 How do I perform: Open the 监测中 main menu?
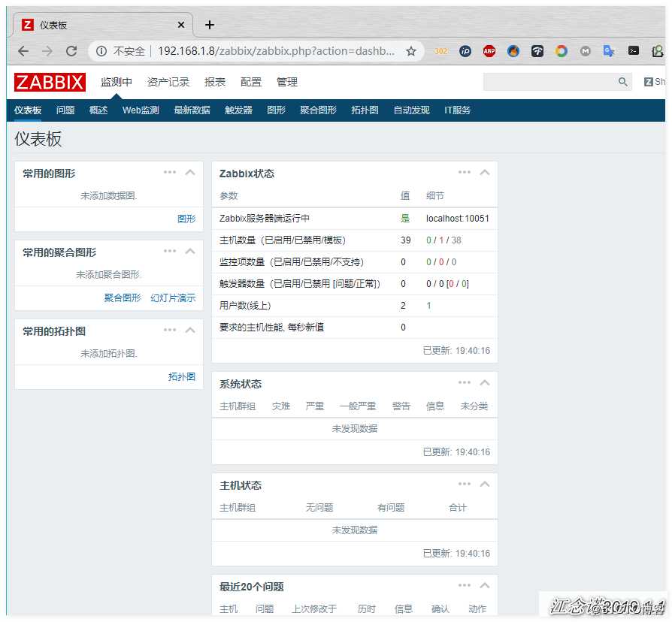[117, 82]
